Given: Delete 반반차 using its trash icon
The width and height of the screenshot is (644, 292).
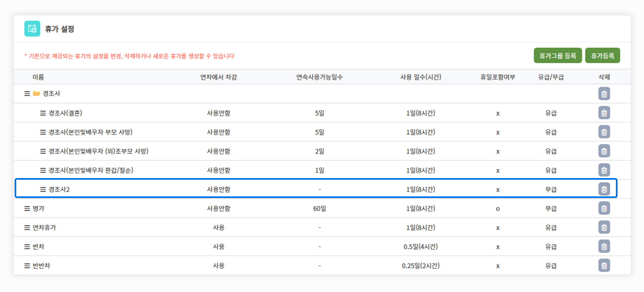Looking at the screenshot, I should pos(604,266).
